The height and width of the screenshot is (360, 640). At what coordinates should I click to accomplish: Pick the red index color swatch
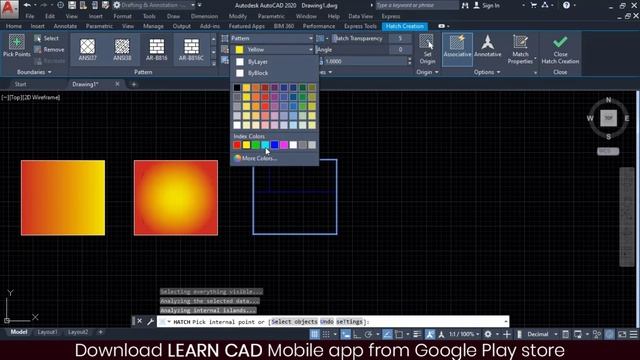click(237, 145)
